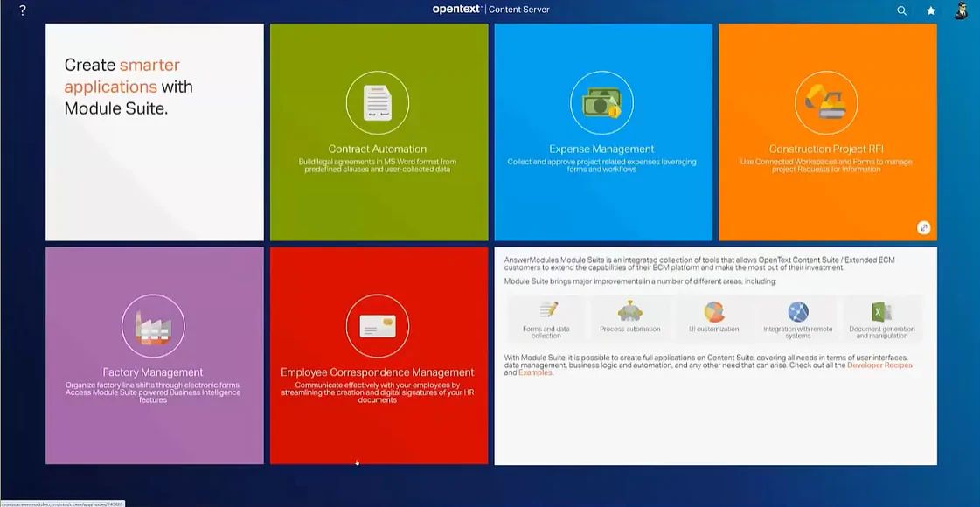Click the Construction Project excavator icon
Viewport: 980px width, 507px height.
pos(826,102)
